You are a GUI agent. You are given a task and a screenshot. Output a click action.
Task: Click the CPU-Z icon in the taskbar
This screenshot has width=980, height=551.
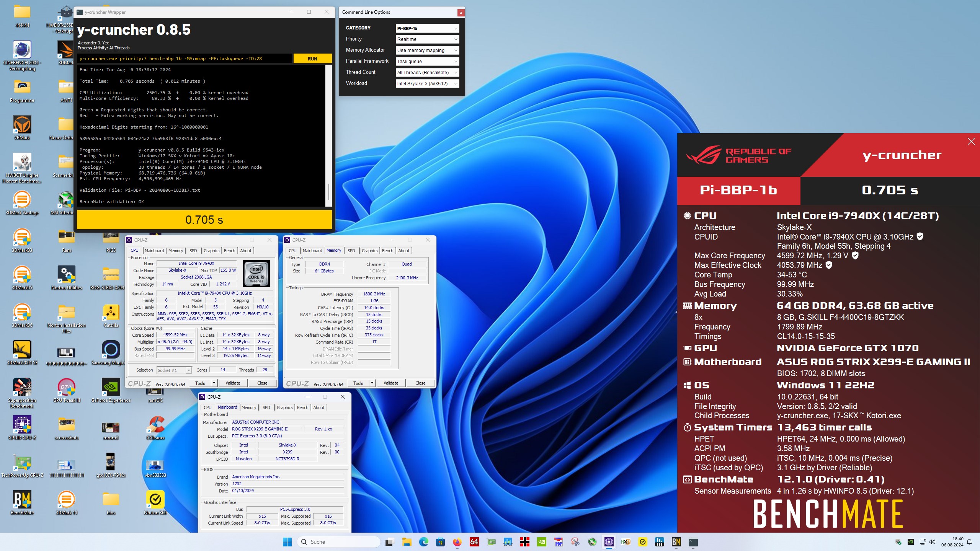609,542
